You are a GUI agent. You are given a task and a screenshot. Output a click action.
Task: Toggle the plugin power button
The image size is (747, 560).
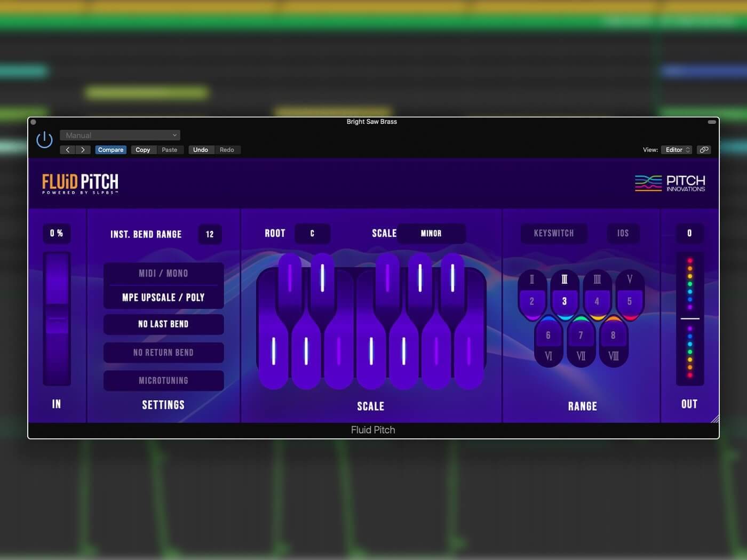(x=44, y=139)
